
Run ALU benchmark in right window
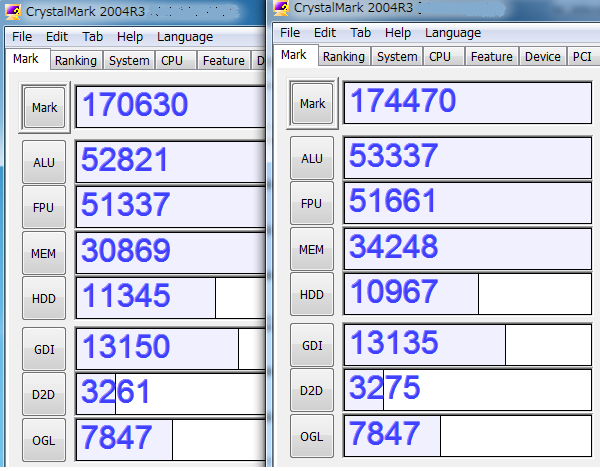(x=312, y=158)
